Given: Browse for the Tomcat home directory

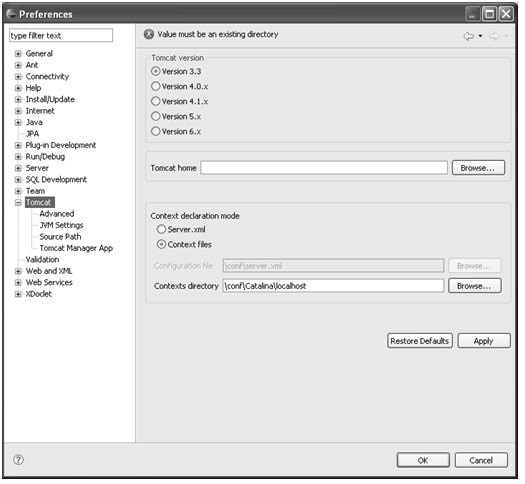Looking at the screenshot, I should click(x=478, y=168).
